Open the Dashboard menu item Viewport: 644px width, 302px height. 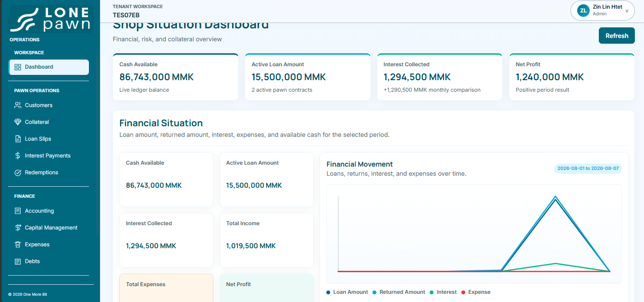(49, 67)
